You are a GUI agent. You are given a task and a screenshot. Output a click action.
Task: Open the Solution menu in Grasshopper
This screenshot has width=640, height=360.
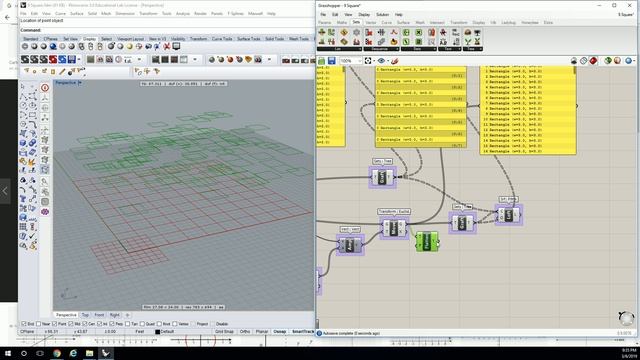pos(382,14)
